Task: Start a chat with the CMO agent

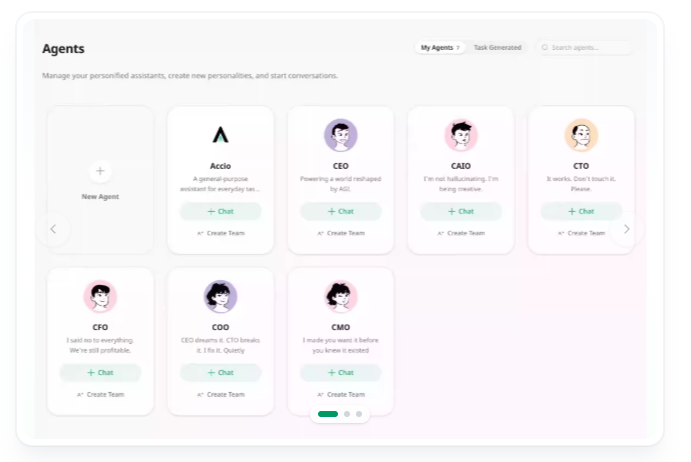Action: tap(340, 373)
